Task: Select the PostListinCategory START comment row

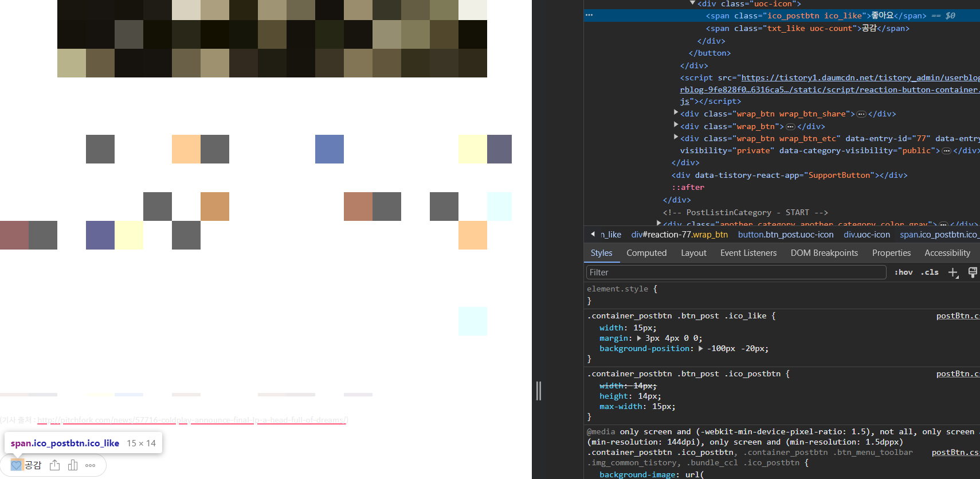Action: pos(745,213)
